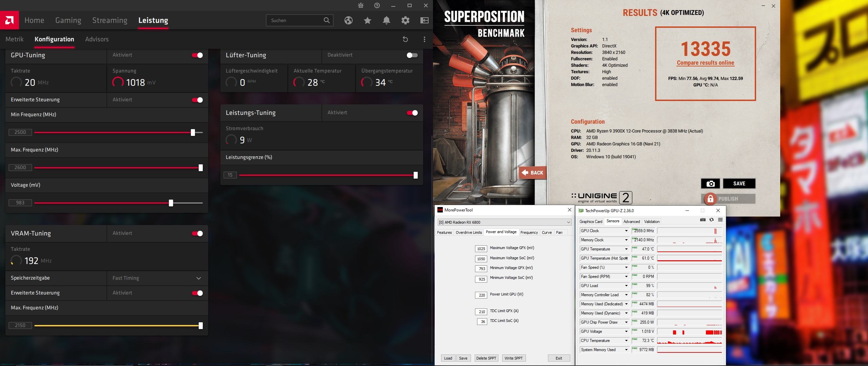Click the reset tuning arrow icon

(405, 39)
